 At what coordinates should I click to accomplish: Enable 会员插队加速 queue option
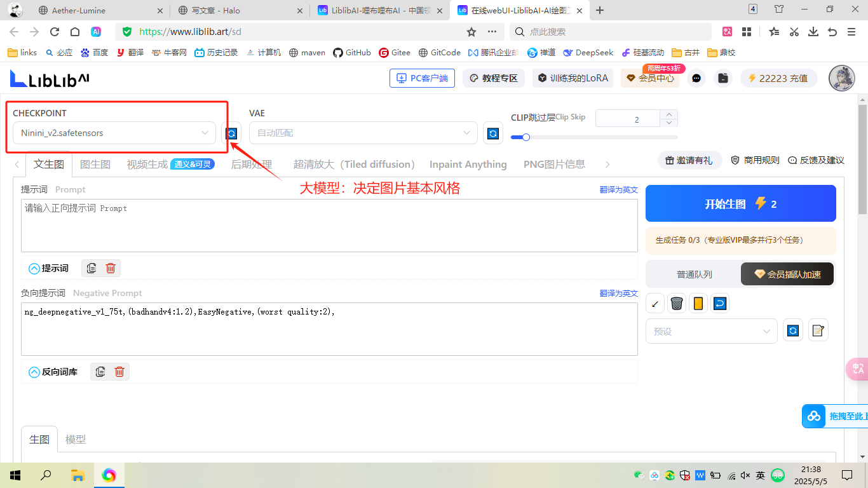[787, 274]
